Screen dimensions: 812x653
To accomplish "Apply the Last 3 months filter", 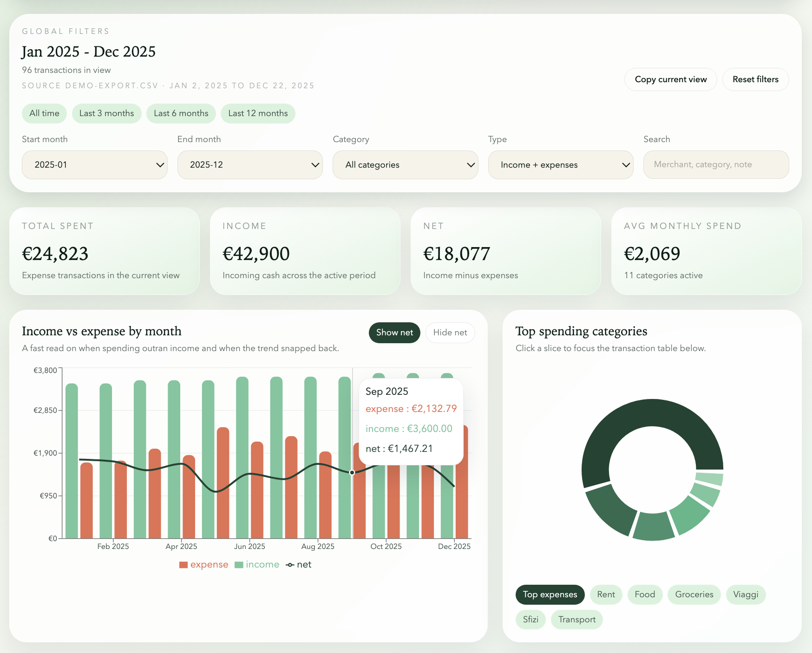I will 107,113.
